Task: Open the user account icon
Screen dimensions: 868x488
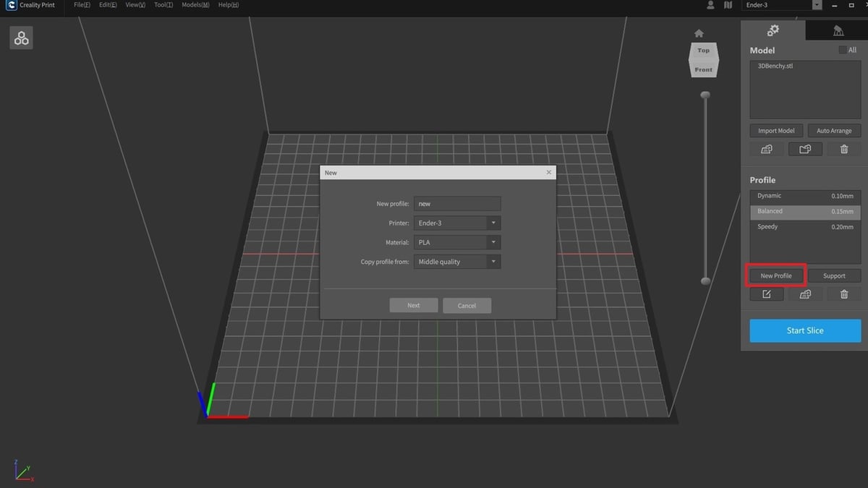Action: [710, 5]
